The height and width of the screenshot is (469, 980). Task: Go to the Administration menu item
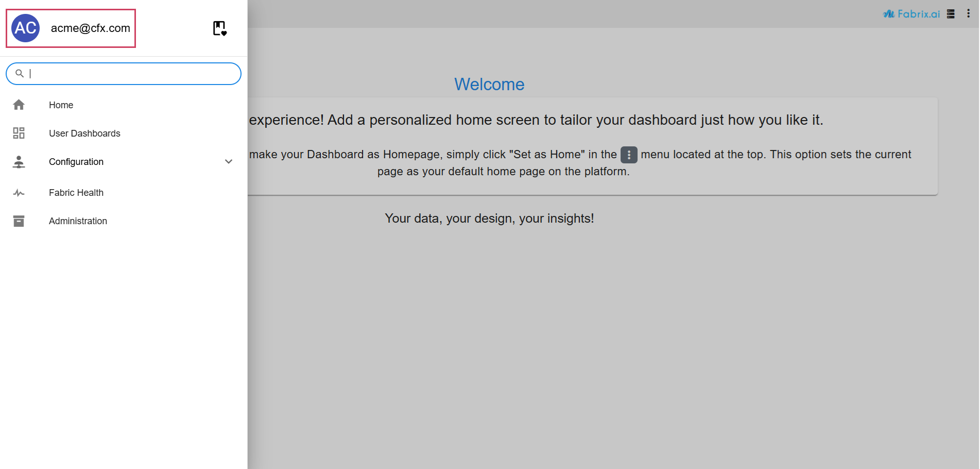coord(78,221)
